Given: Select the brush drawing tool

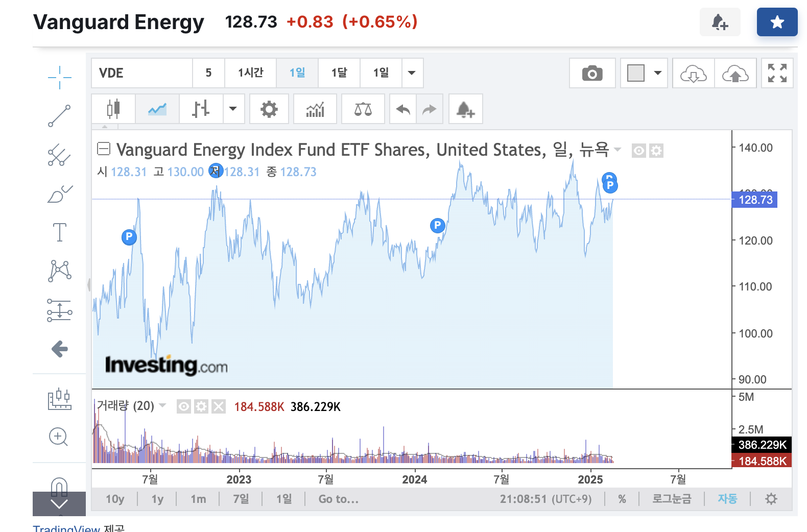Looking at the screenshot, I should click(59, 194).
